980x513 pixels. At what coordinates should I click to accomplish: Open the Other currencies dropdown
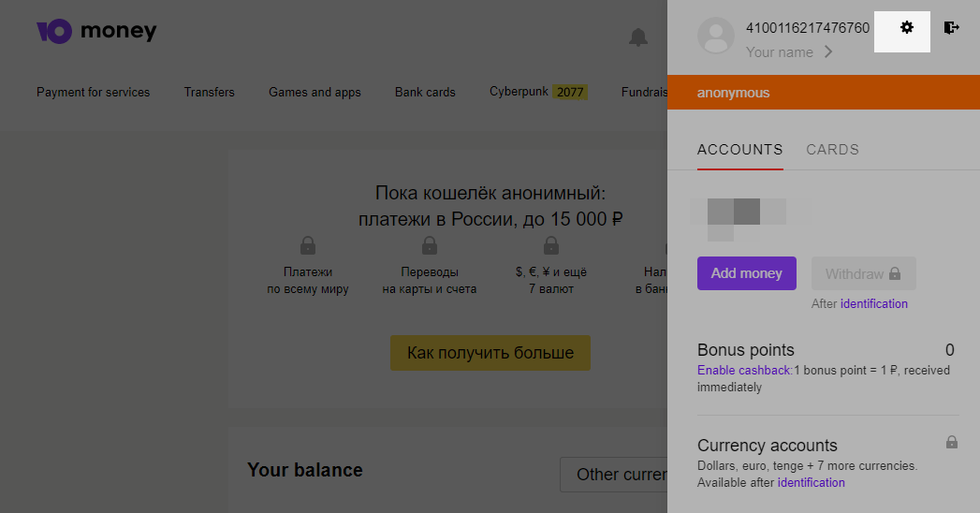[613, 475]
